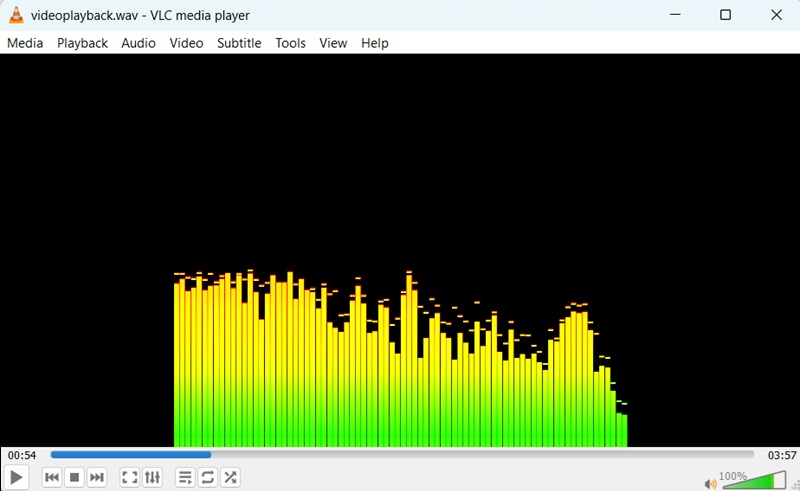800x491 pixels.
Task: Click the elapsed time 00:54
Action: click(22, 455)
